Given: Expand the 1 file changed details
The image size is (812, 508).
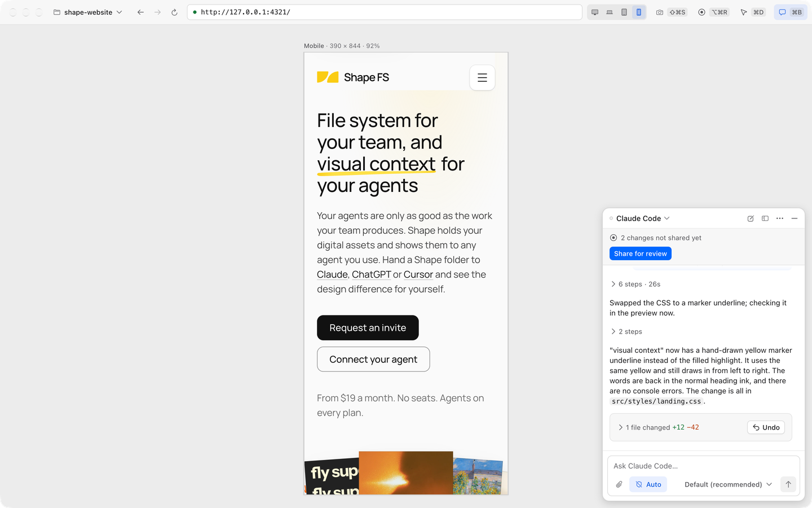Looking at the screenshot, I should [658, 427].
